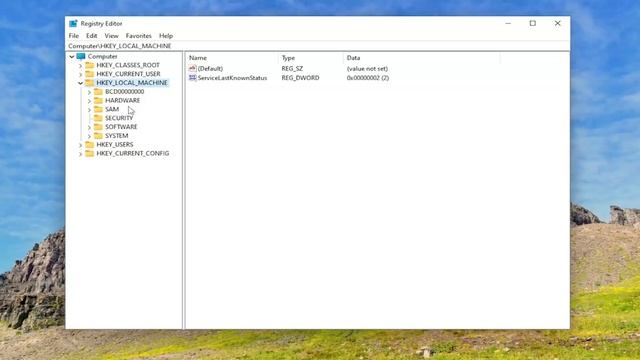The image size is (640, 360).
Task: Open the View menu
Action: pos(111,36)
